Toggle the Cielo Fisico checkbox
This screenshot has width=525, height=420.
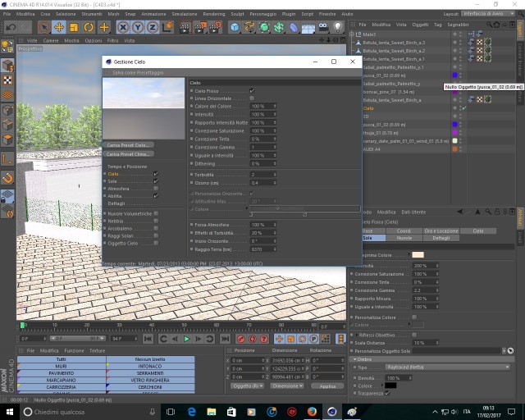coord(252,91)
